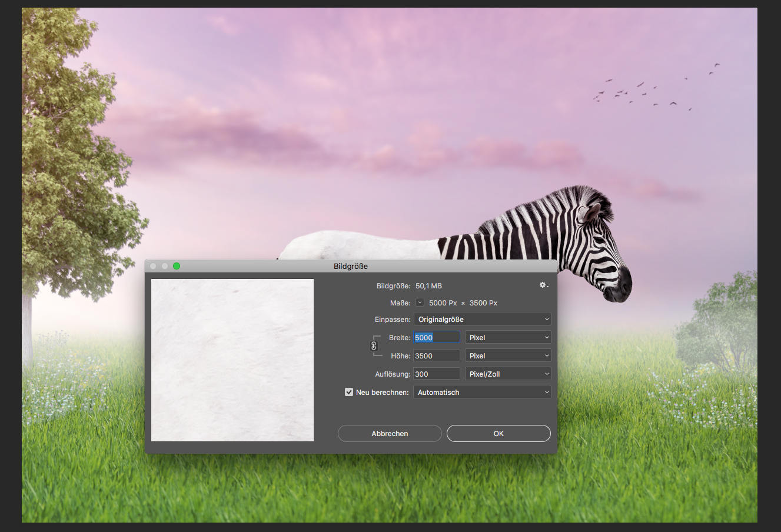Cancel the dialog with Abbrechen
Screen dimensions: 781x532
coord(389,433)
